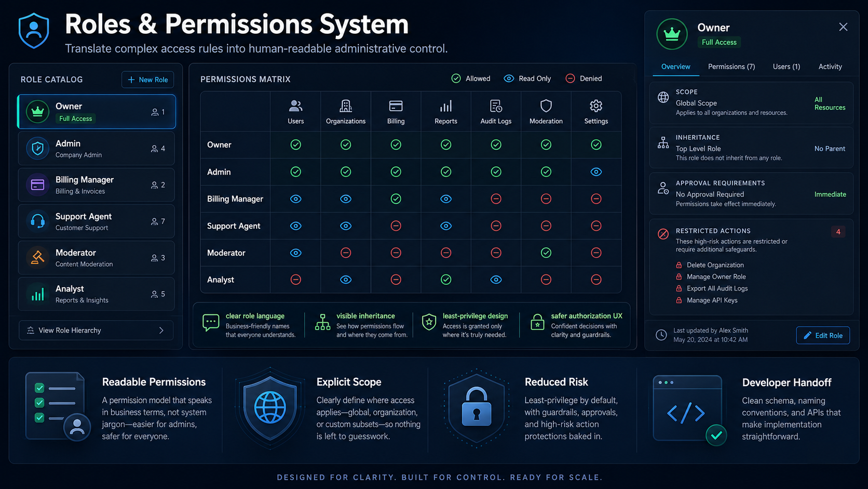Click the chat bubble icon for clear role language
Screen dimensions: 868x489
(x=211, y=323)
